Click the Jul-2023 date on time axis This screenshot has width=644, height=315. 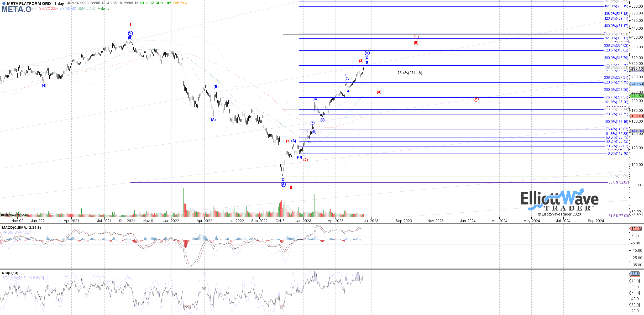click(x=371, y=221)
